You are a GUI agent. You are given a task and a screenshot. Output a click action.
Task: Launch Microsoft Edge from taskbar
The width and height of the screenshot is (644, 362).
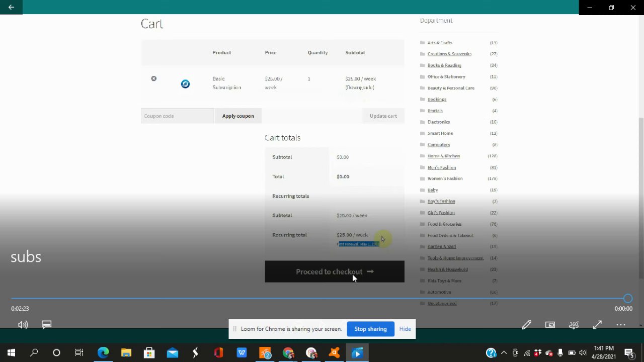[x=103, y=353]
